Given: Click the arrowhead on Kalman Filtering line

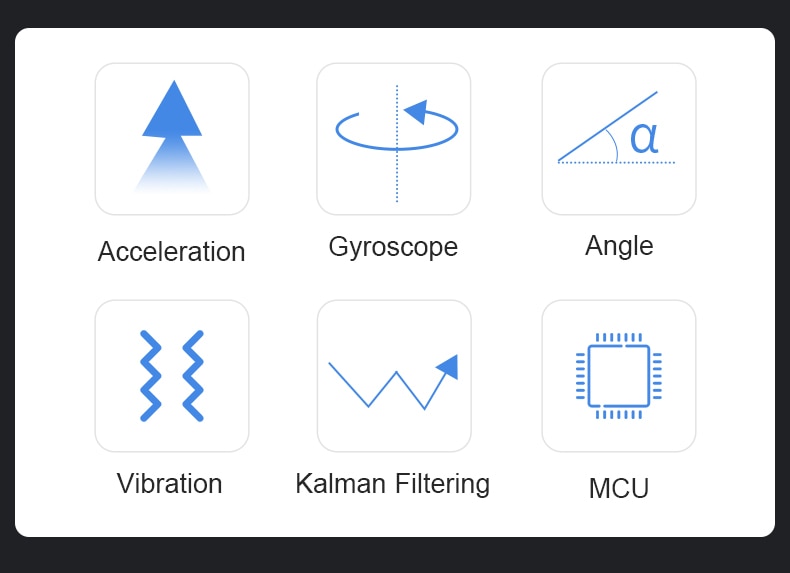Looking at the screenshot, I should 448,366.
